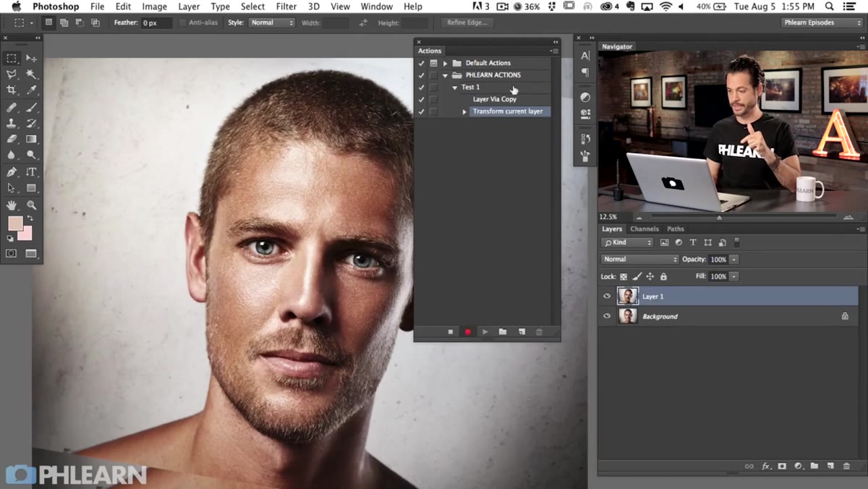Screen dimensions: 868x489
Task: Click the record button in Actions panel
Action: [467, 332]
